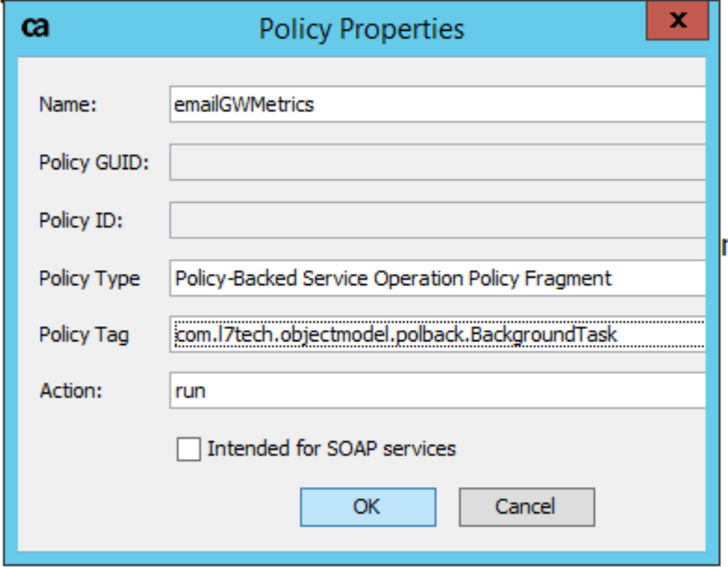Enable Intended for SOAP services checkbox
This screenshot has height=567, width=728.
coord(189,450)
